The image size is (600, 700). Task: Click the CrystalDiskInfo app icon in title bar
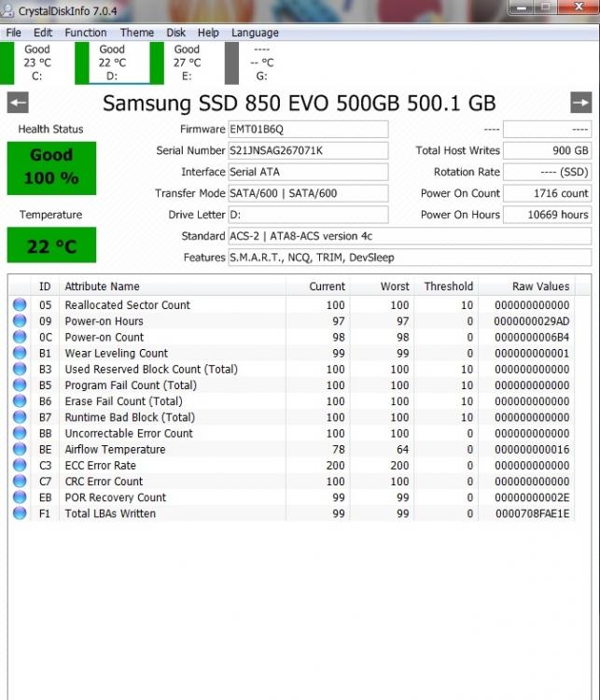pyautogui.click(x=9, y=11)
